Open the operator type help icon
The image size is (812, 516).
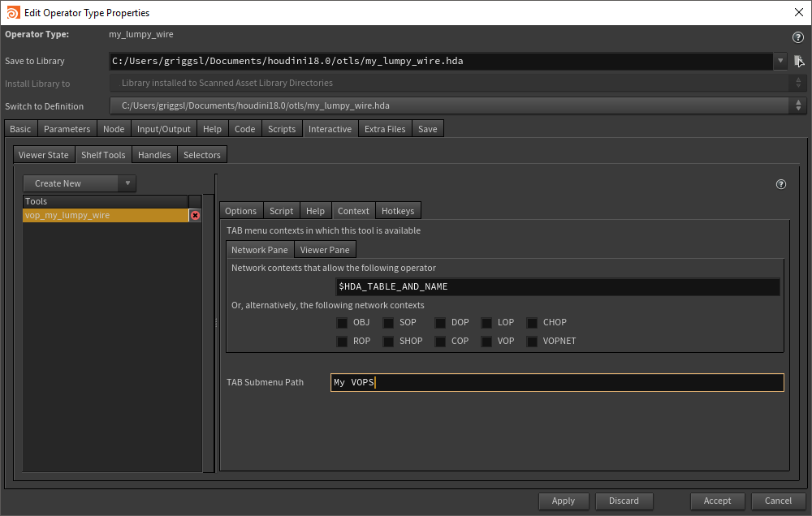tap(797, 37)
